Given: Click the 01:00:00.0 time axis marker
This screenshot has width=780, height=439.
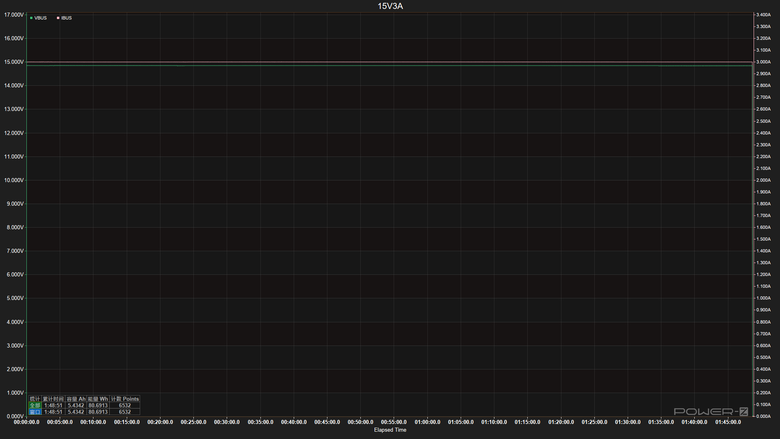Looking at the screenshot, I should tap(427, 422).
